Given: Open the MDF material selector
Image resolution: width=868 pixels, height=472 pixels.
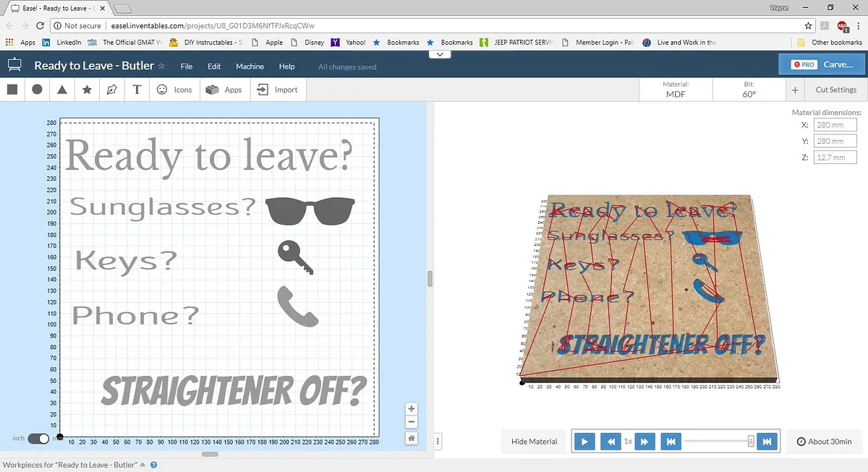Looking at the screenshot, I should [x=676, y=90].
